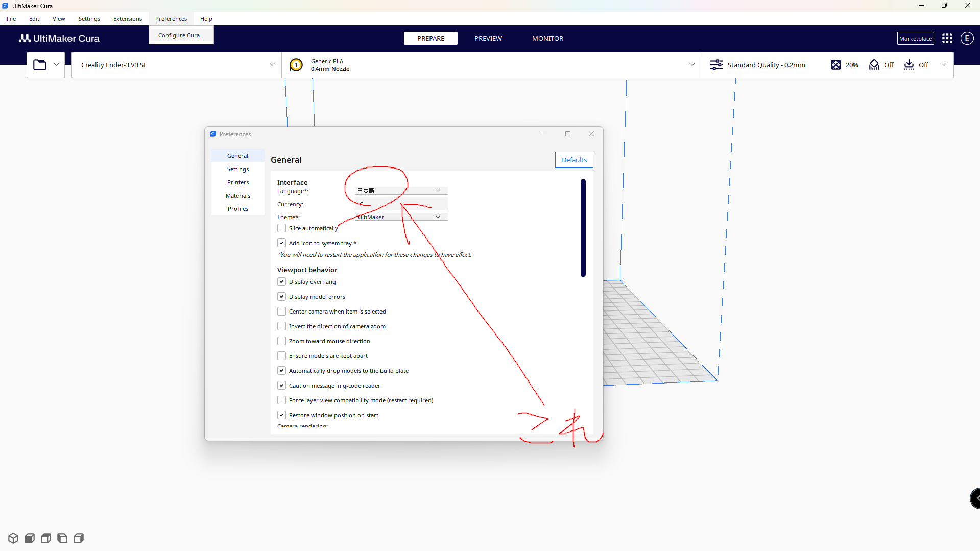Enable Invert the direction of camera zoom

282,326
